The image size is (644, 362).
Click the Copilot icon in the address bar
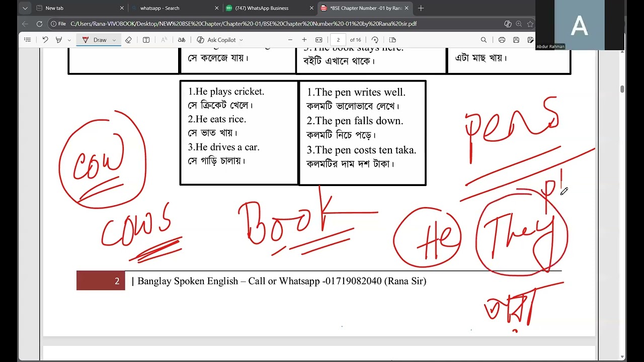click(508, 24)
